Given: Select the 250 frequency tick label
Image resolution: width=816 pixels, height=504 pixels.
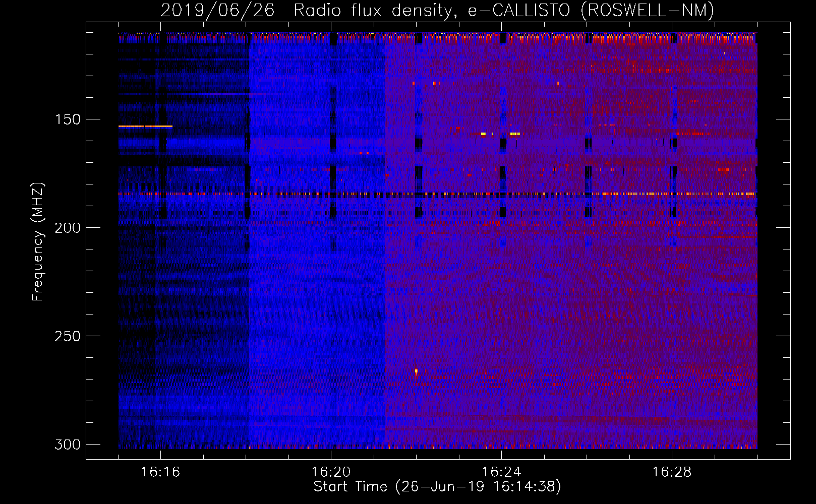Looking at the screenshot, I should tap(68, 336).
